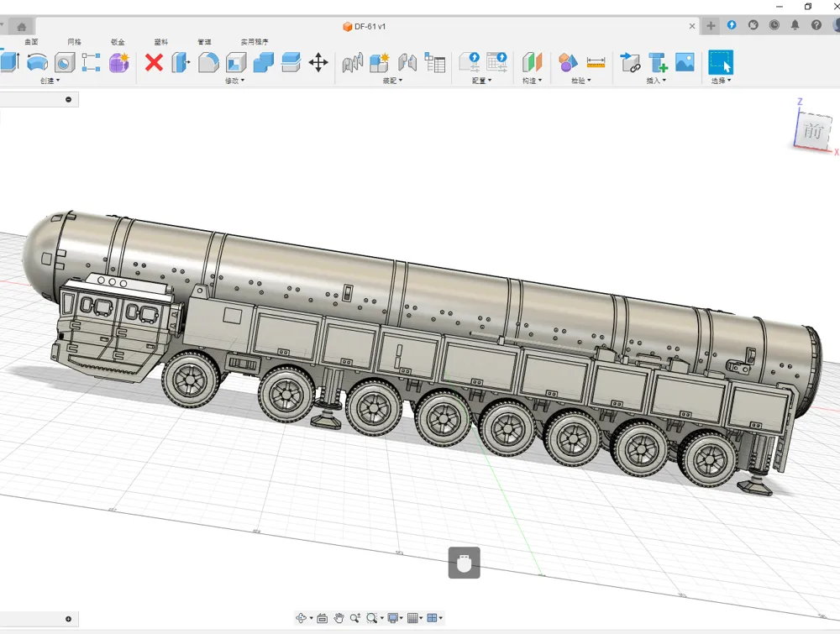Switch to the 实用程序 (Utilities) tab
This screenshot has width=840, height=634.
(255, 42)
